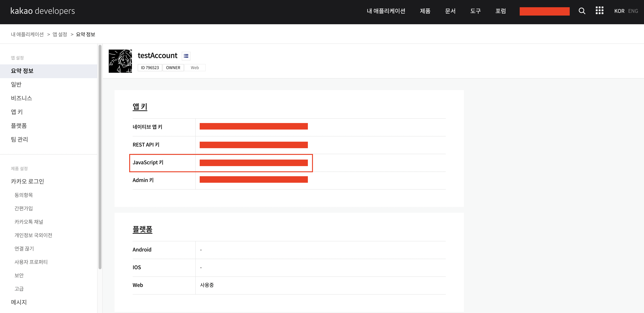Click the 앱 설정 breadcrumb
The height and width of the screenshot is (313, 644).
pos(60,34)
